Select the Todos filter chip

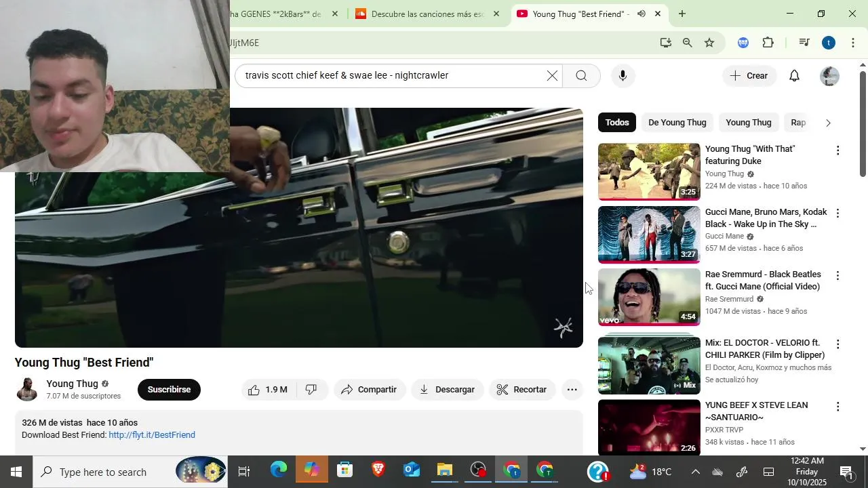click(x=617, y=123)
